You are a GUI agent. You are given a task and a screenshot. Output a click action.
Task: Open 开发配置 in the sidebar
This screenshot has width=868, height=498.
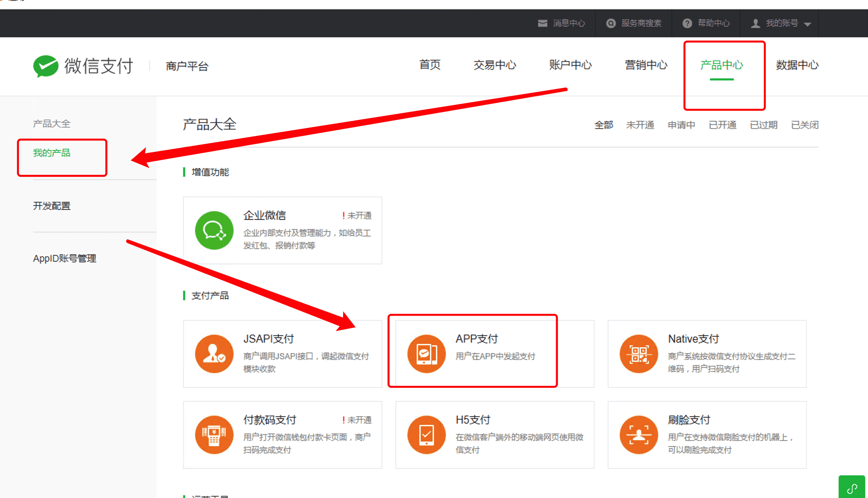pos(52,206)
